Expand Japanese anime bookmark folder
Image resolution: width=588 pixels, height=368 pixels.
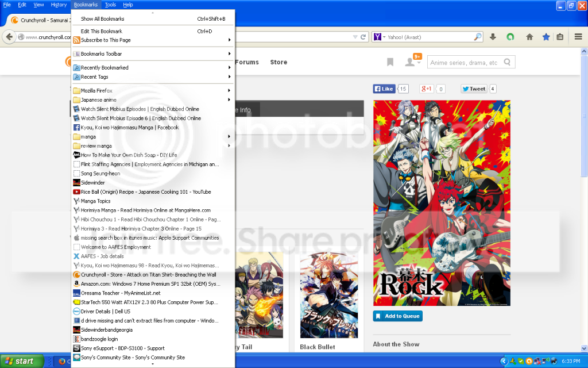[x=153, y=100]
